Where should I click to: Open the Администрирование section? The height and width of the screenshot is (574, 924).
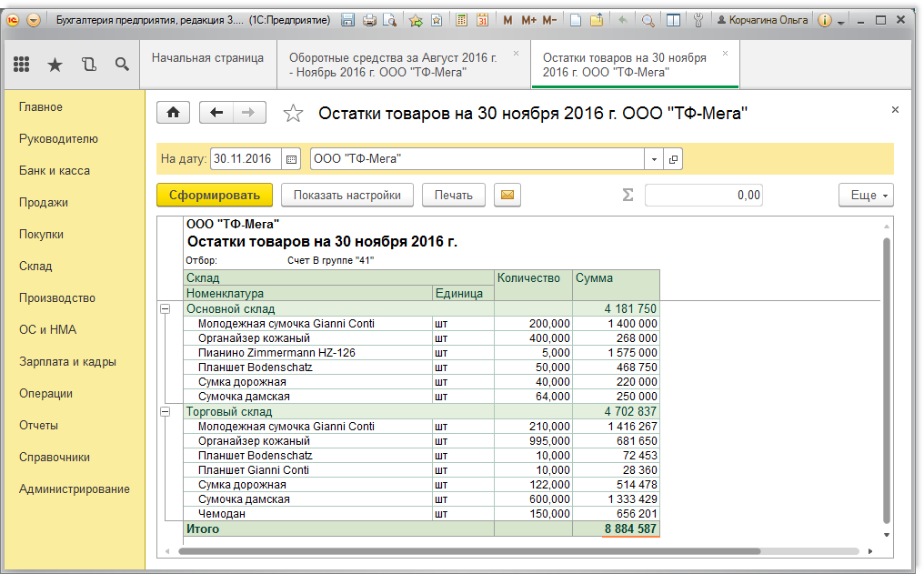(75, 489)
